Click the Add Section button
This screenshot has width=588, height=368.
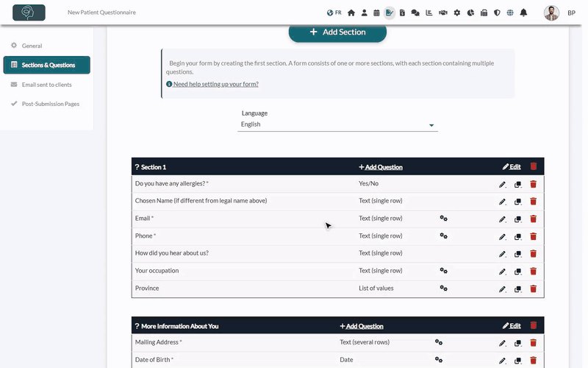pyautogui.click(x=337, y=32)
